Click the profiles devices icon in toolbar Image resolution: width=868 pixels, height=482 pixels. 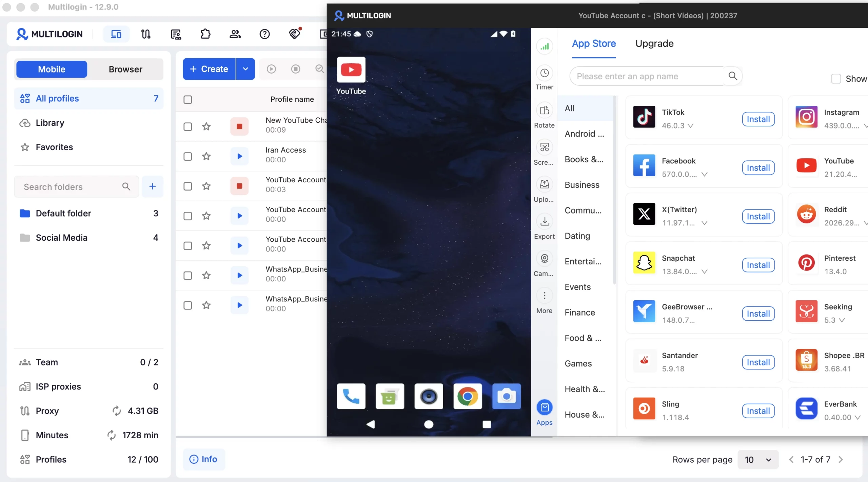pos(116,34)
